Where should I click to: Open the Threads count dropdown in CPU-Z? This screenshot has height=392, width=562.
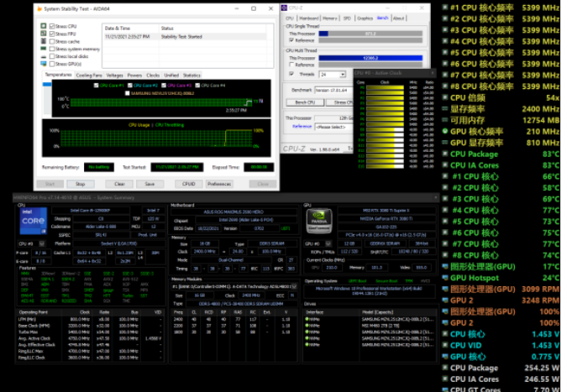[x=343, y=74]
